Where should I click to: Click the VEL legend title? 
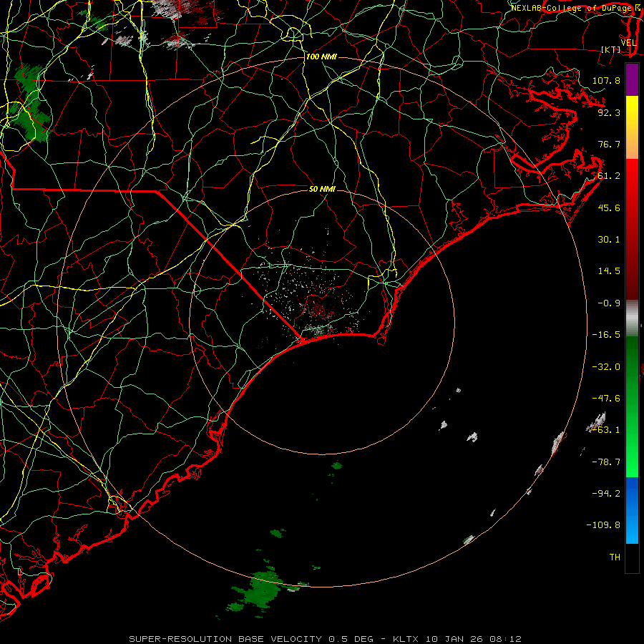tap(628, 43)
